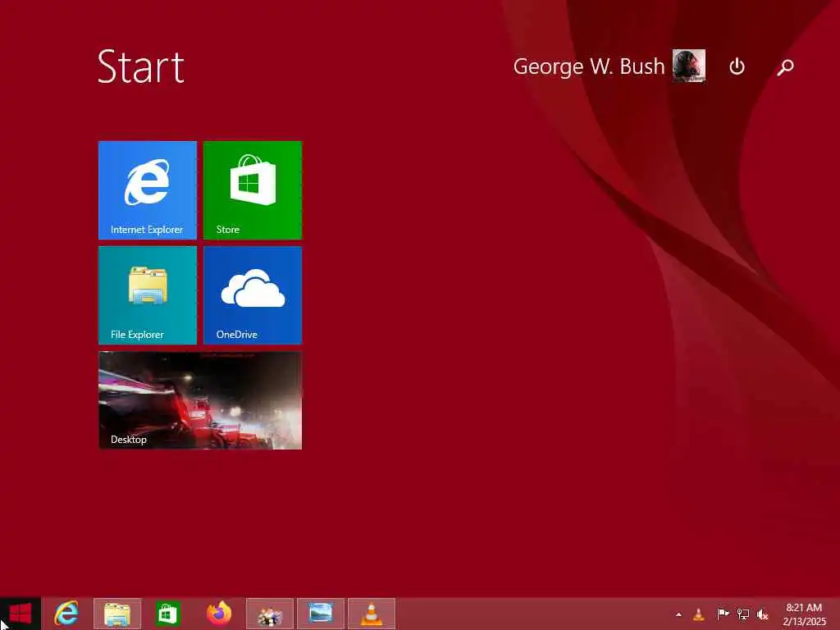Click the user account picture
The height and width of the screenshot is (630, 840).
pos(689,66)
